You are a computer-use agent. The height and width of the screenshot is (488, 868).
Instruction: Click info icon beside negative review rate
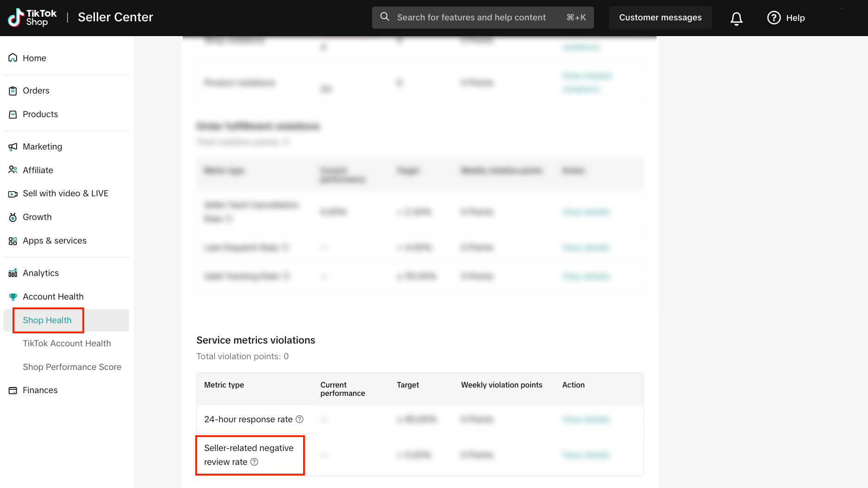click(254, 462)
